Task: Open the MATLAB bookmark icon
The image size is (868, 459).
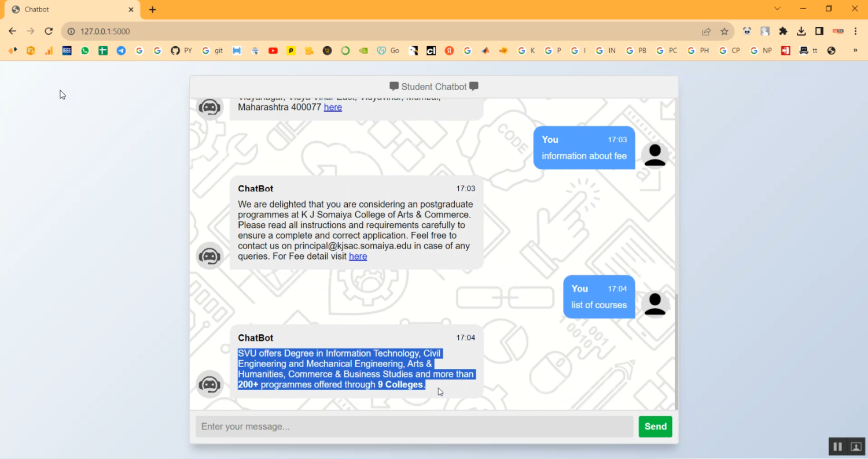Action: [x=486, y=51]
